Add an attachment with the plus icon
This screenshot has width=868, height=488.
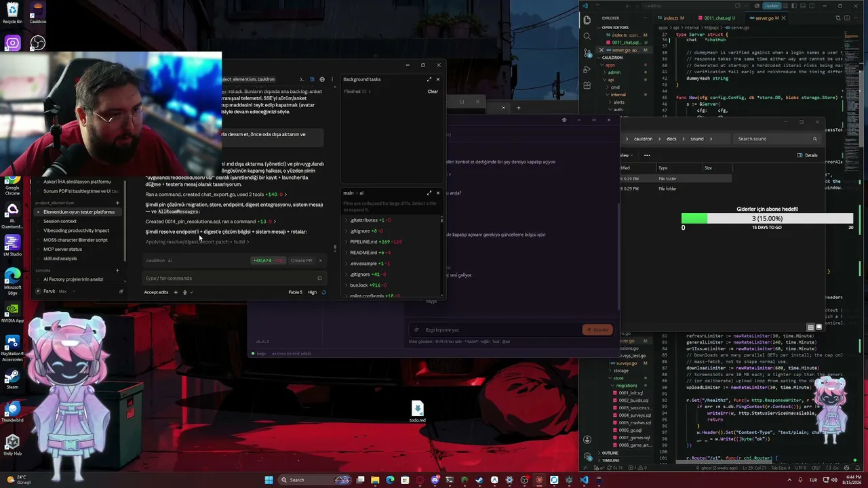[176, 292]
